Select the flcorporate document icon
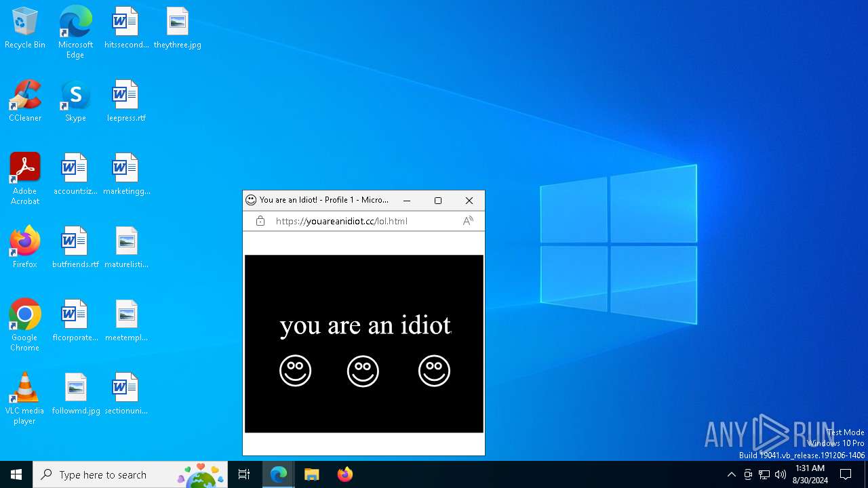 pyautogui.click(x=75, y=321)
